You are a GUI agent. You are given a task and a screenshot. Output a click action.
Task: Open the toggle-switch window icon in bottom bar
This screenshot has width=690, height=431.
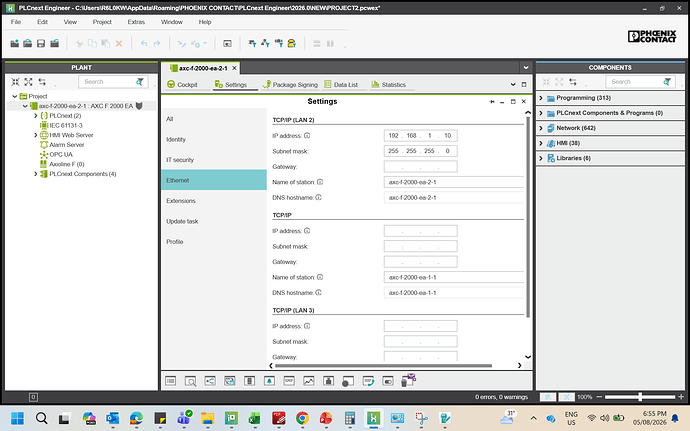pos(388,381)
